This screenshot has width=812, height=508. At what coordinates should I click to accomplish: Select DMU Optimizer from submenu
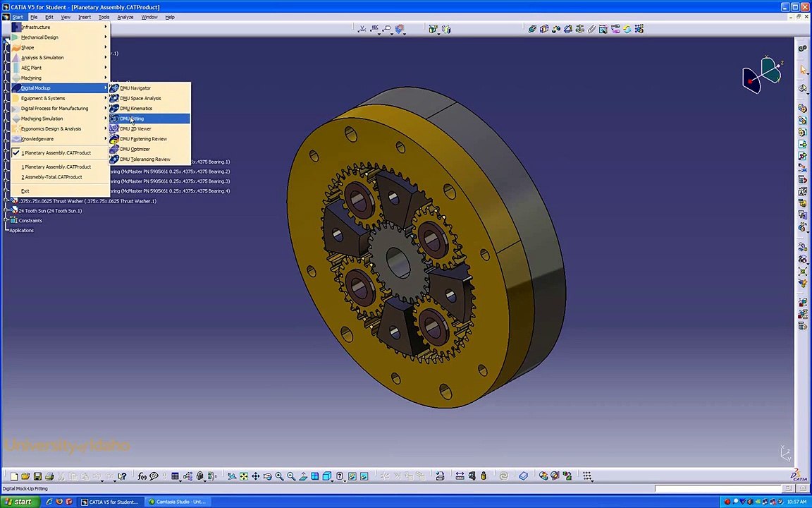149,150
